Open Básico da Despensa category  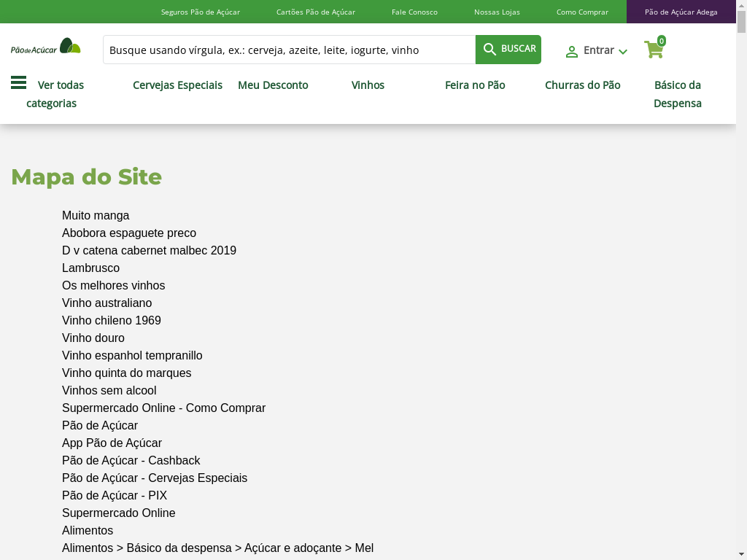click(x=677, y=94)
